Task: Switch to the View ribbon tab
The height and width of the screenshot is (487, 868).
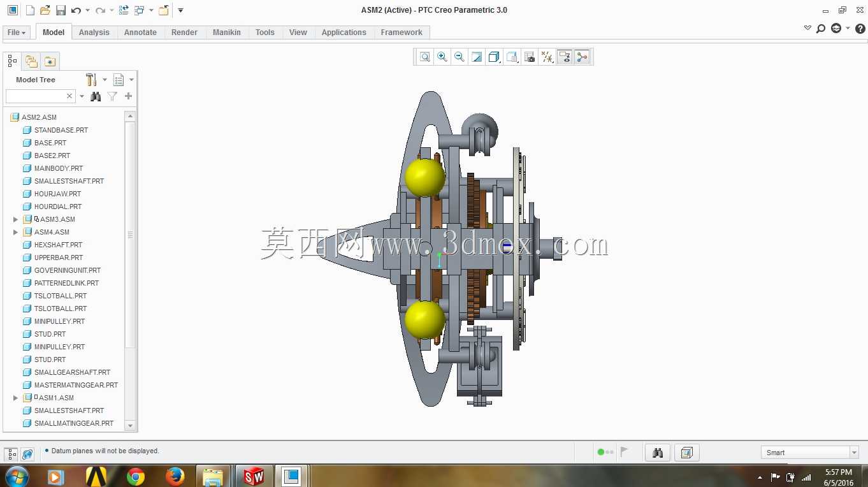Action: tap(298, 33)
